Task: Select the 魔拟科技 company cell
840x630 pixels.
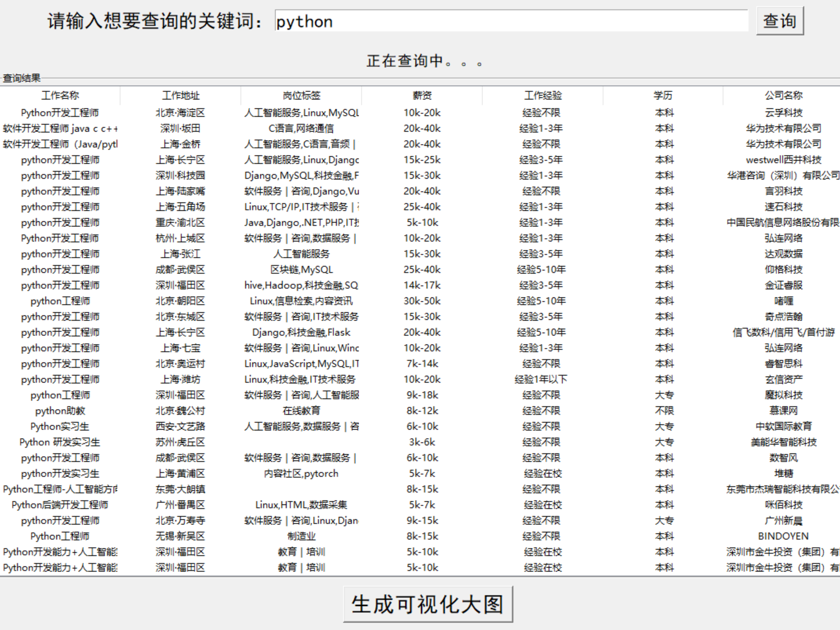Action: (x=783, y=395)
